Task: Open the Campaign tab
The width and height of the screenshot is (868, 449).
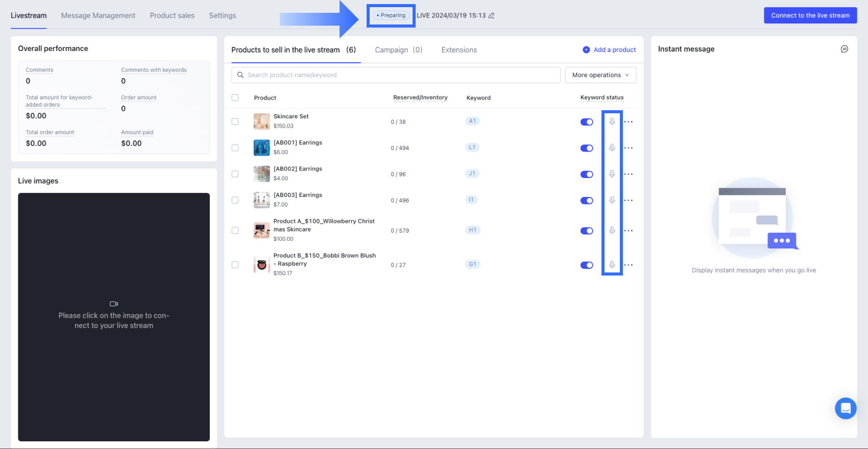Action: point(398,50)
